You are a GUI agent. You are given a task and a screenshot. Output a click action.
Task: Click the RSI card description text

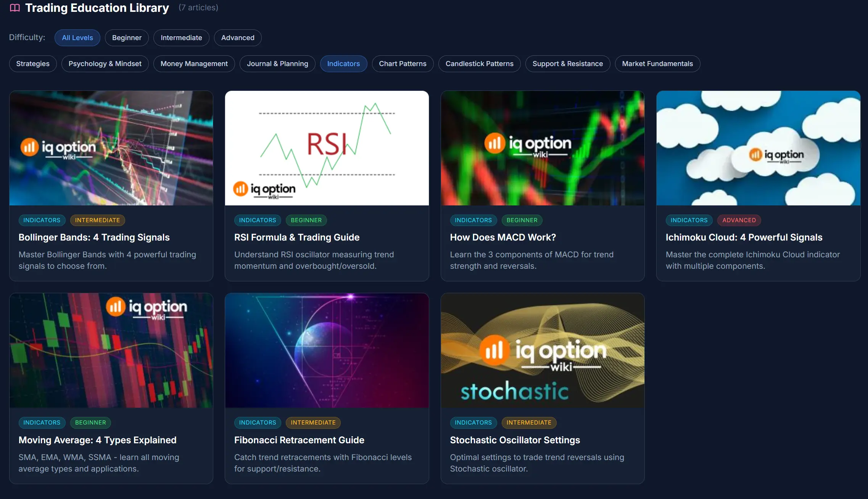tap(314, 260)
